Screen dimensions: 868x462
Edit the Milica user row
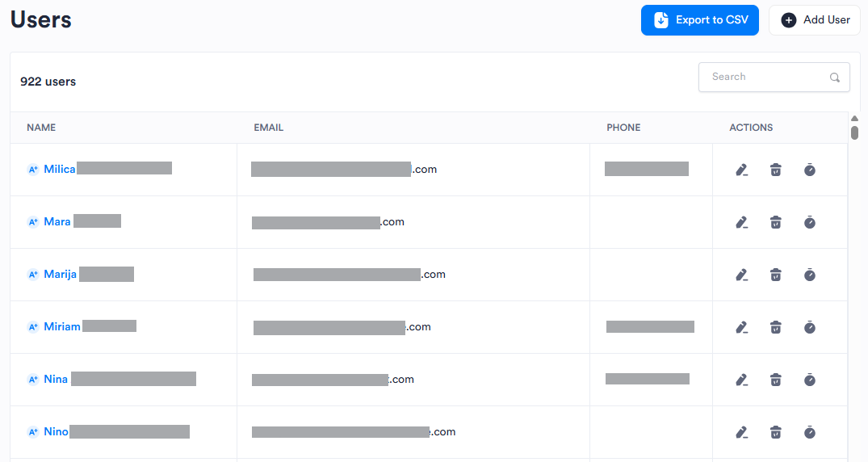tap(742, 170)
